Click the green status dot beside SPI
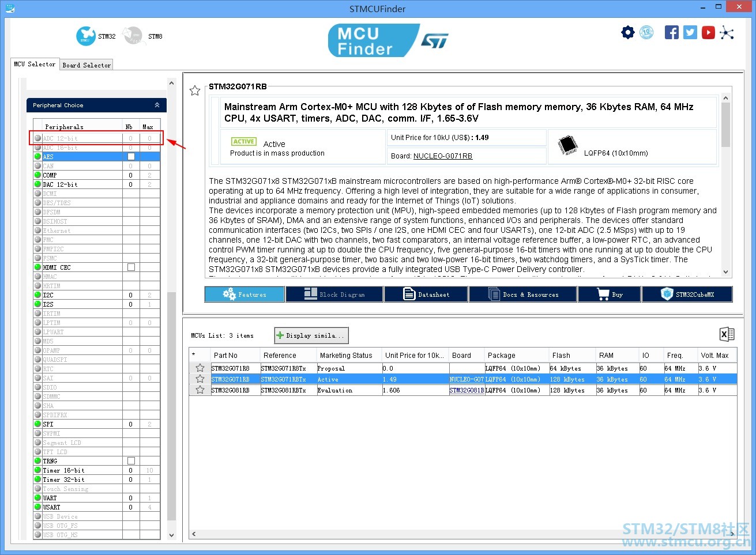 point(38,424)
